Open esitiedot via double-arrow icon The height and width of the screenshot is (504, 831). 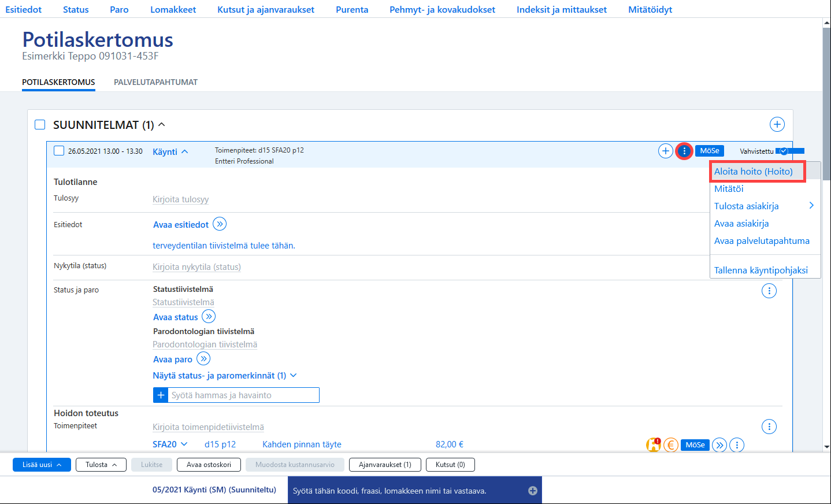pos(220,224)
